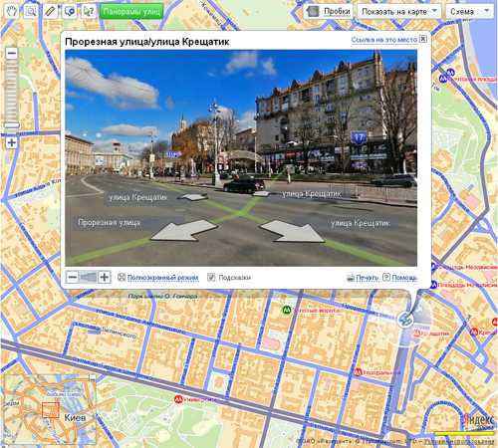Screen dimensions: 498x448
Task: Click the green metro icon Золотые ворота
Action: [287, 311]
